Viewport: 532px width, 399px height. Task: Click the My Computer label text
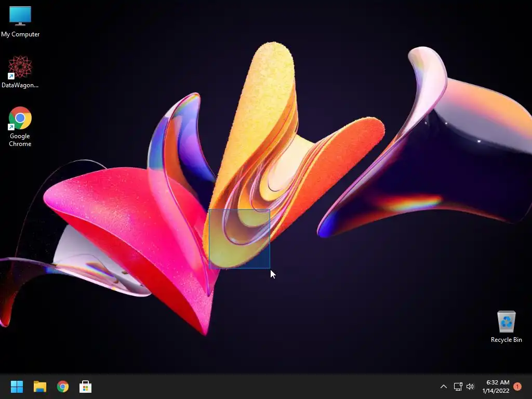20,34
